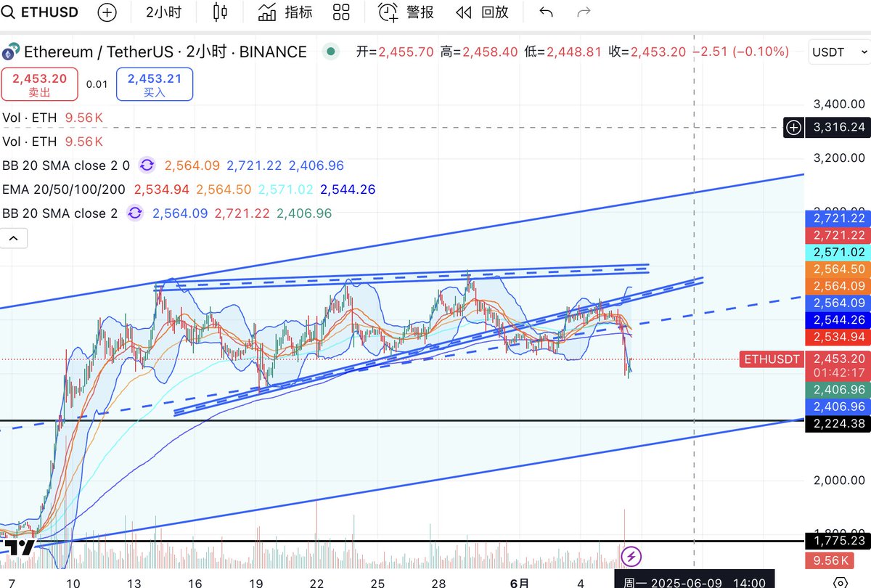This screenshot has width=871, height=588.
Task: Click the purple icon on BB 20 SMA close 2 0
Action: 147,166
